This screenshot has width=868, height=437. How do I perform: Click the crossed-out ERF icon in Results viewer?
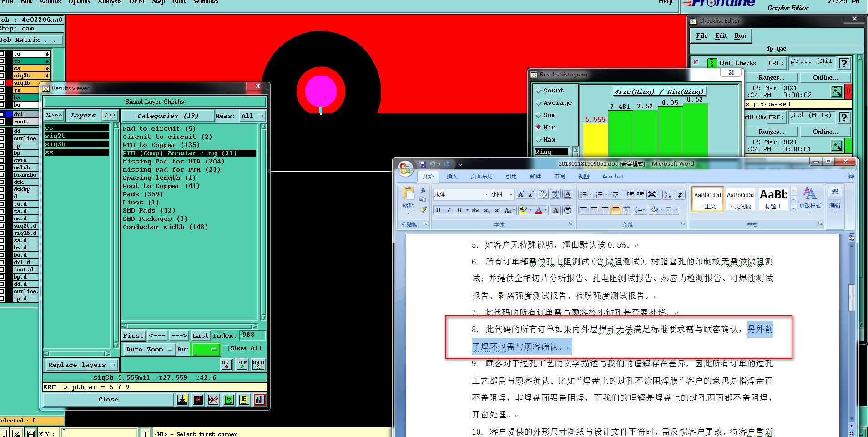[213, 400]
